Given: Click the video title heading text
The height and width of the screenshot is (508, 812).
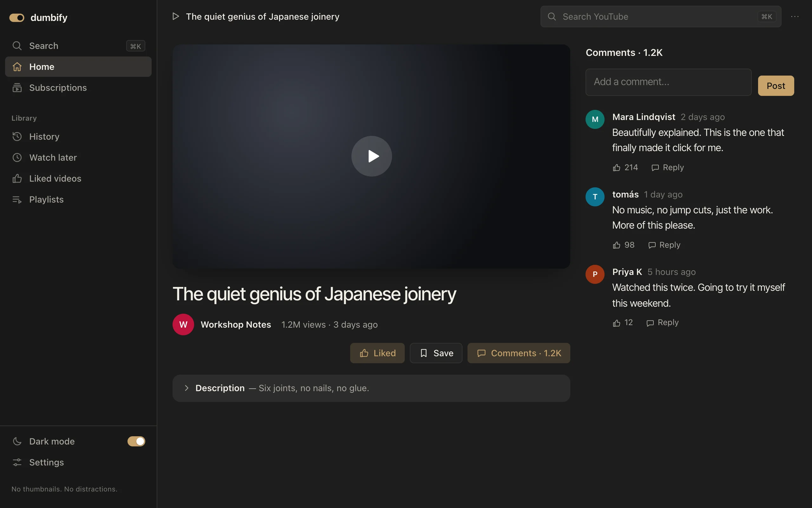Looking at the screenshot, I should [x=314, y=294].
